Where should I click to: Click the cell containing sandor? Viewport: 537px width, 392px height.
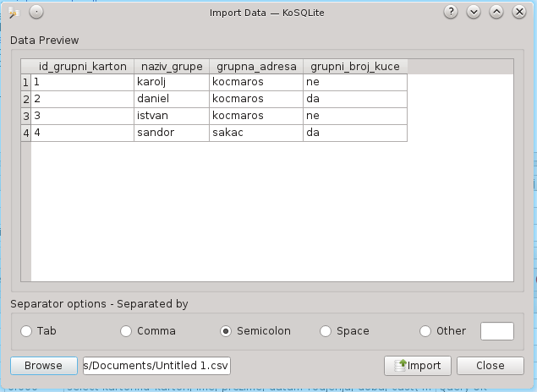pos(172,133)
